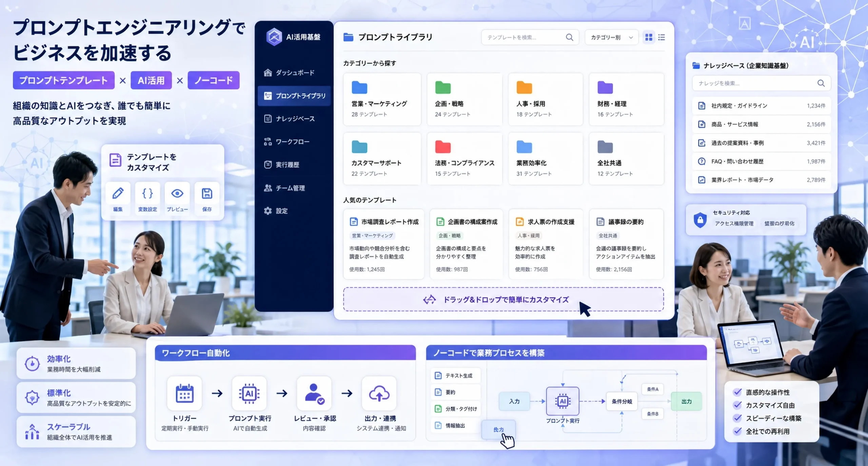The height and width of the screenshot is (466, 868).
Task: Click the 入力 node in flow
Action: tap(514, 401)
